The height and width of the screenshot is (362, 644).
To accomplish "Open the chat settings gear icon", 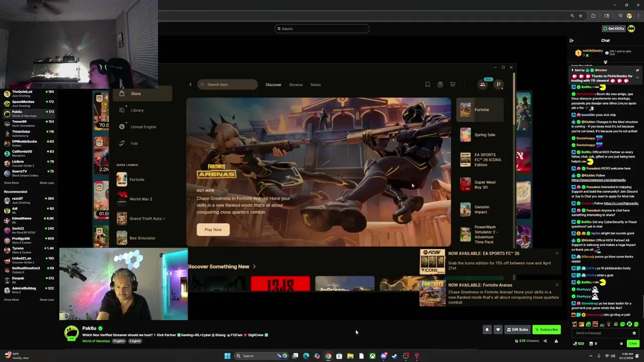I will click(621, 344).
